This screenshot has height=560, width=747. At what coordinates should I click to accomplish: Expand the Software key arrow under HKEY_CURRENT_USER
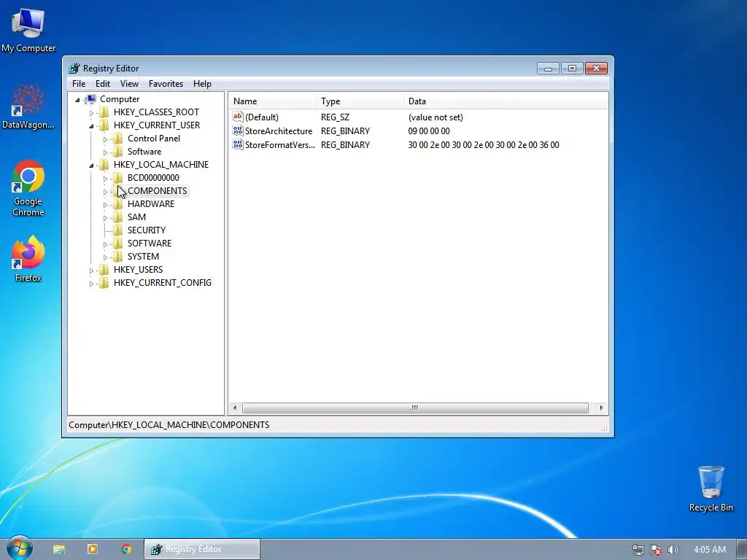[105, 152]
